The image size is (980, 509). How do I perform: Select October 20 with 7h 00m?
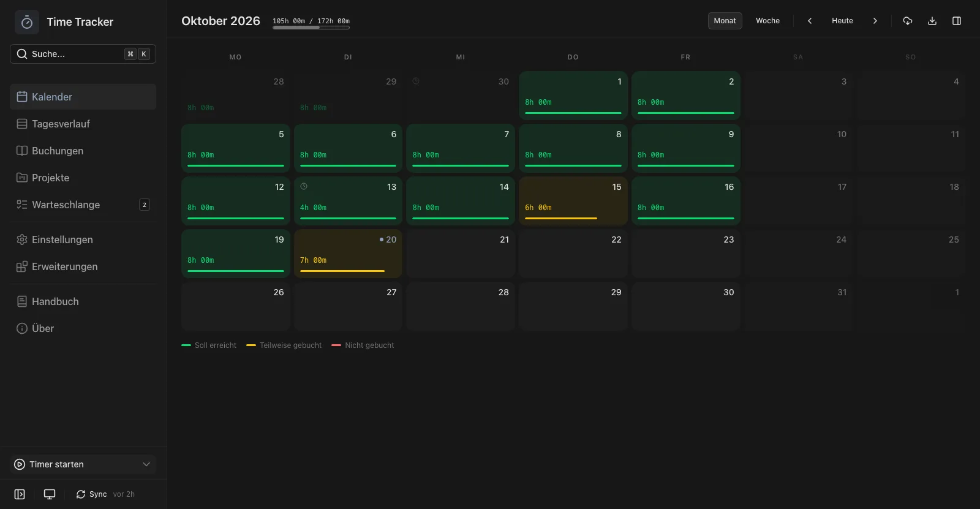click(x=348, y=254)
